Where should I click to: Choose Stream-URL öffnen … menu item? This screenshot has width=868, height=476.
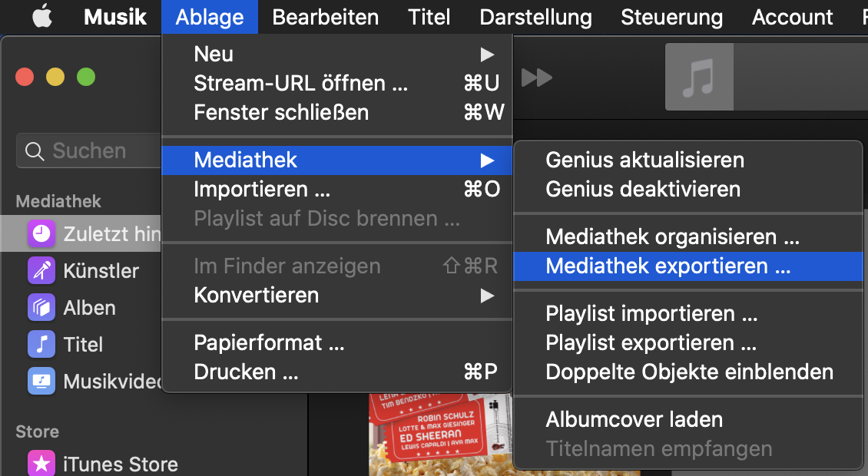337,83
